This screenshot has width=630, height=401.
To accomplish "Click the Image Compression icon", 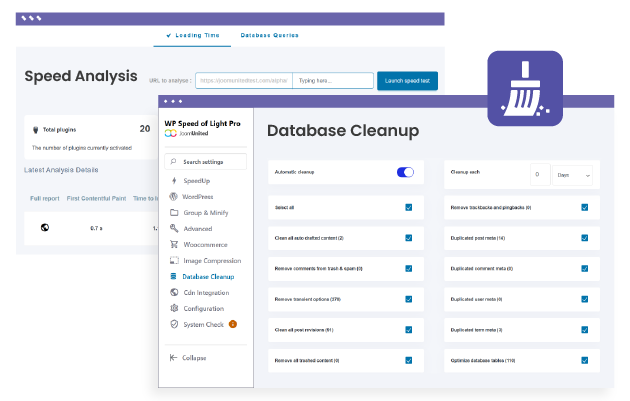I will pyautogui.click(x=174, y=260).
